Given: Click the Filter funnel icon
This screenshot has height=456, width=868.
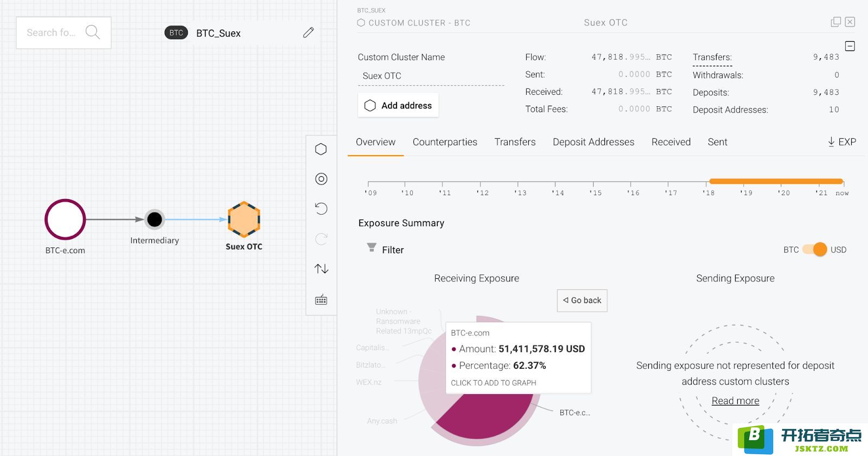Looking at the screenshot, I should [x=372, y=247].
